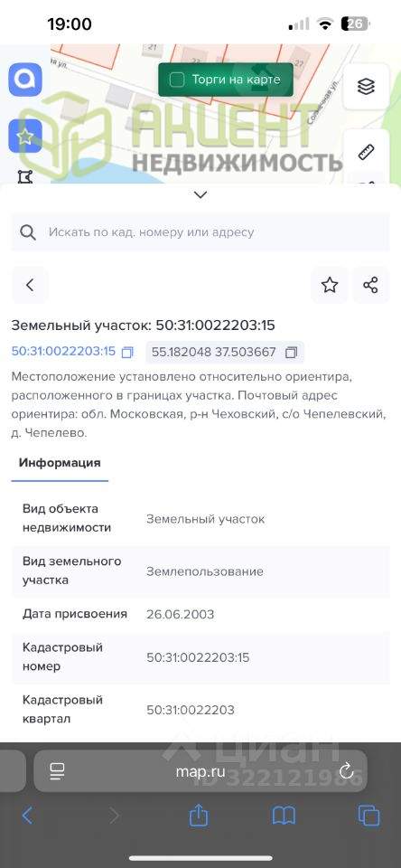Select the polygon area tool icon
This screenshot has width=401, height=868.
[x=25, y=177]
